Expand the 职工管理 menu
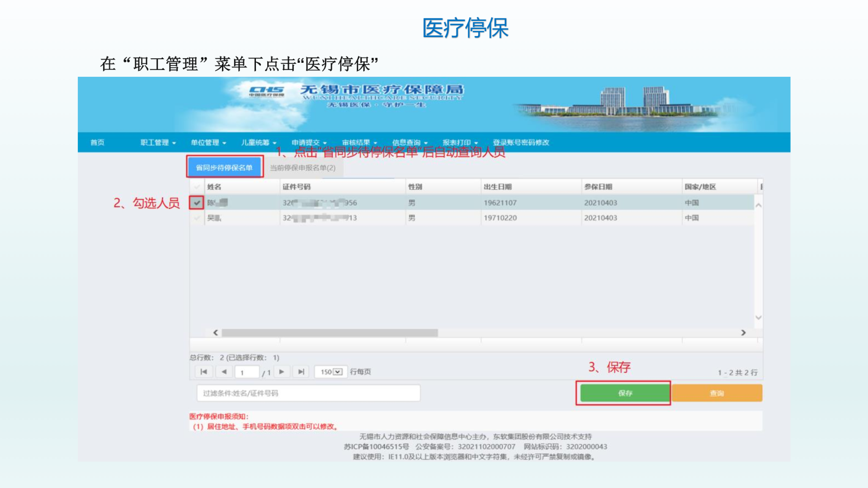This screenshot has width=868, height=488. coord(158,142)
